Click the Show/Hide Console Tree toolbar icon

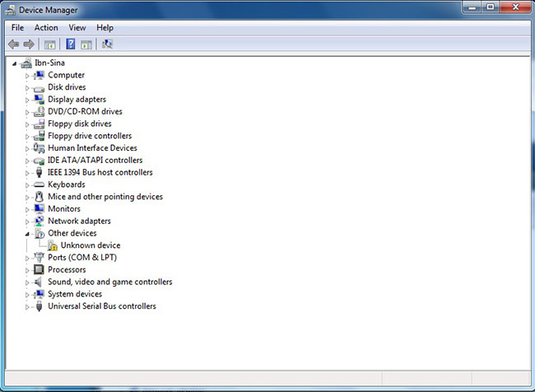pos(50,44)
